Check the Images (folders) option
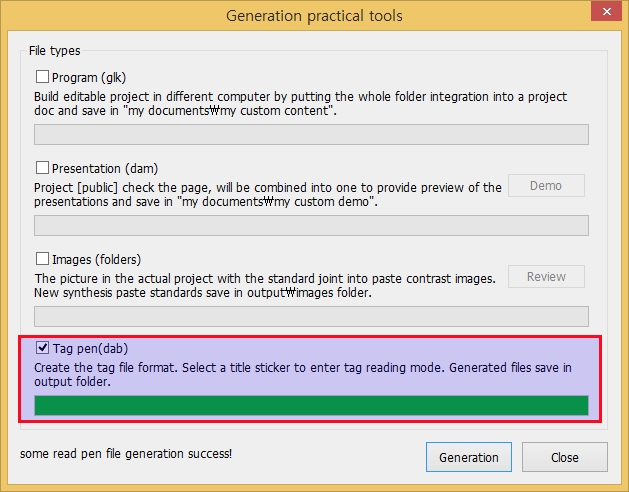629x492 pixels. point(42,258)
